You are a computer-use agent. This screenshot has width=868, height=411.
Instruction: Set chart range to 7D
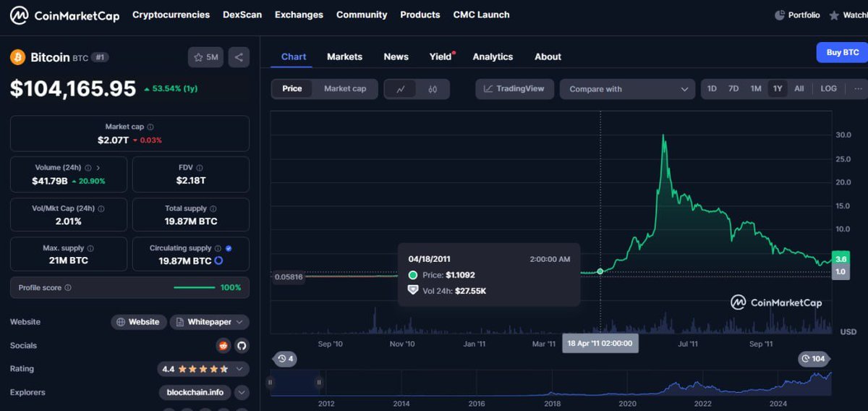733,88
